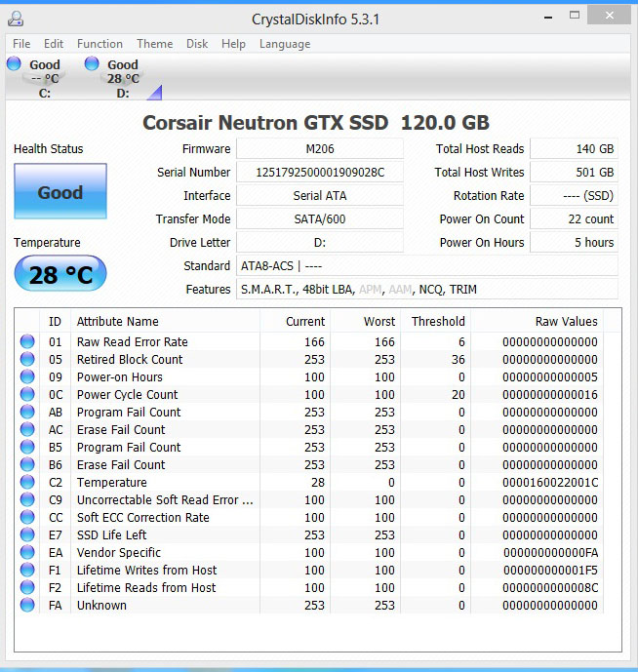
Task: Click Rotation Rate (SSD) value
Action: (x=575, y=195)
